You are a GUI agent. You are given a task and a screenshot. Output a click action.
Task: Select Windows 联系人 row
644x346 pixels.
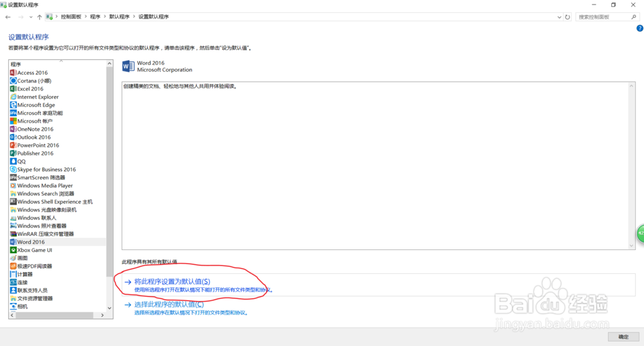[x=57, y=218]
